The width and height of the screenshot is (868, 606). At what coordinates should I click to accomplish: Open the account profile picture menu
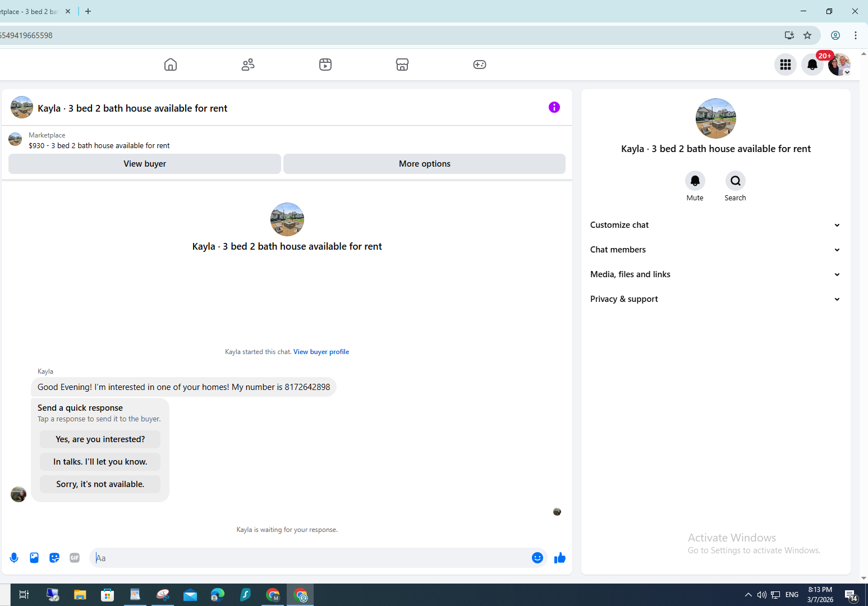[839, 65]
